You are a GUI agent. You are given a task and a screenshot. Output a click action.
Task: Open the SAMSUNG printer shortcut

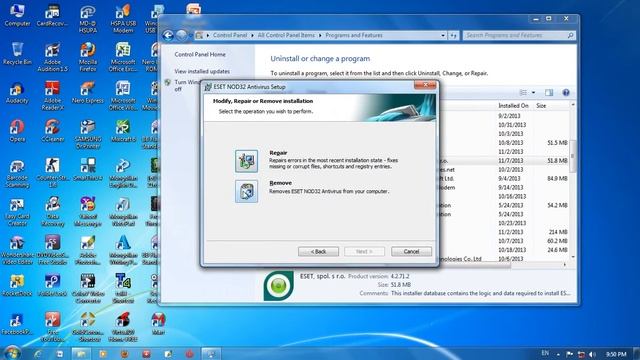87,135
